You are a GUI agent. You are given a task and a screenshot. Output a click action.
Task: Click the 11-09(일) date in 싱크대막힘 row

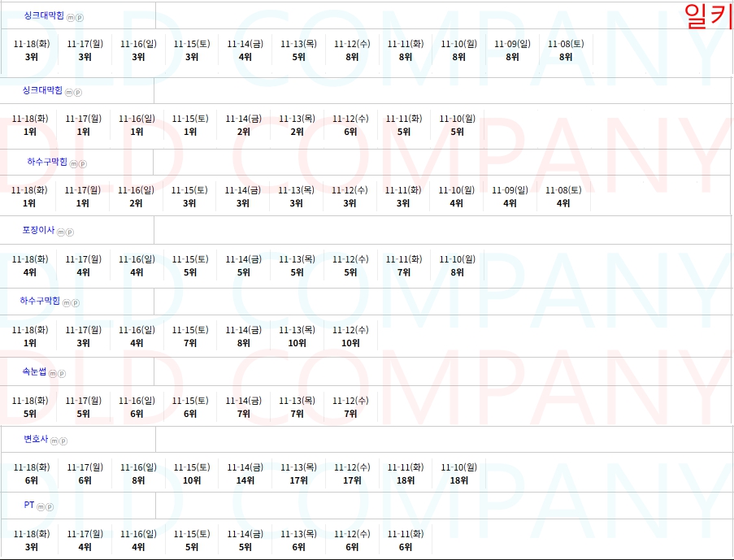pyautogui.click(x=513, y=44)
